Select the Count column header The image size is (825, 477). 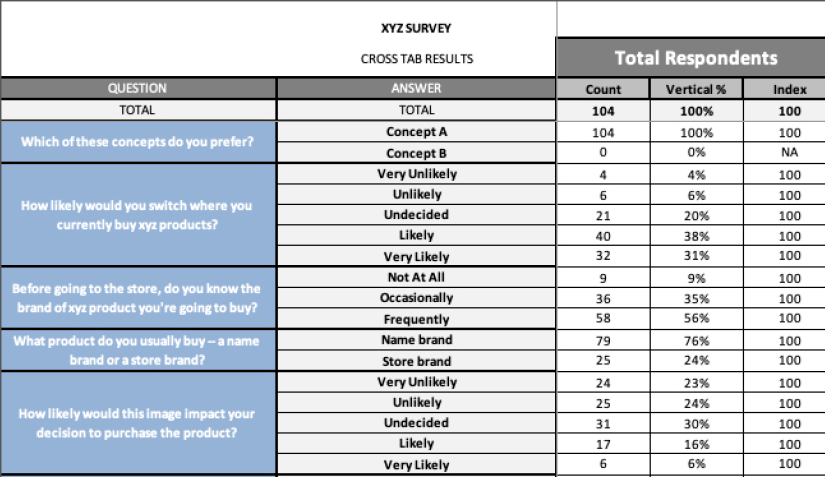point(603,89)
